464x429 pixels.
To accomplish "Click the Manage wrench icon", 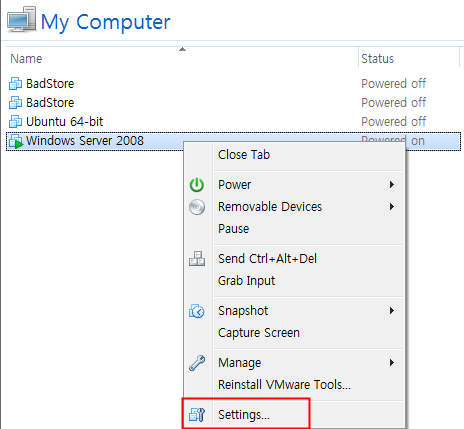I will click(x=197, y=363).
